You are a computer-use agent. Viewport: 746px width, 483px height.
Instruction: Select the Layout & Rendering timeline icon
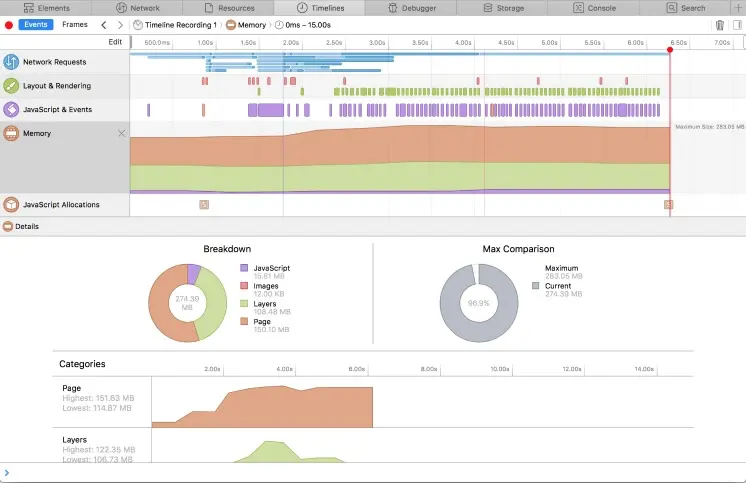click(11, 86)
